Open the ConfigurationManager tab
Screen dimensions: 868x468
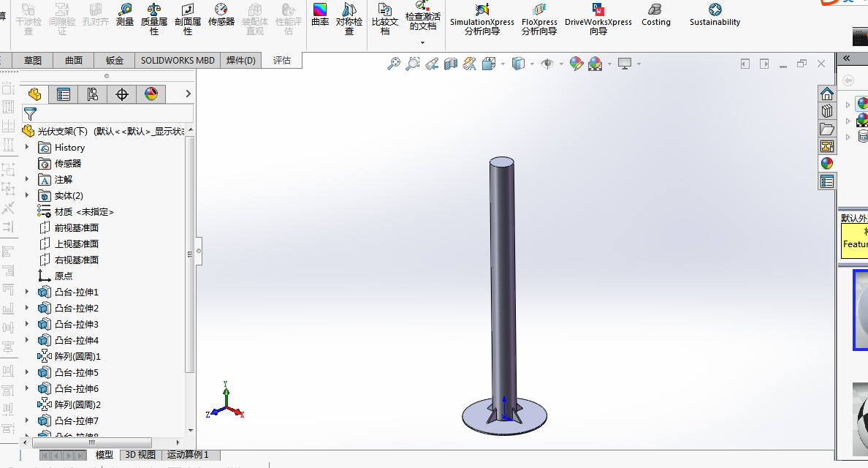[x=93, y=94]
